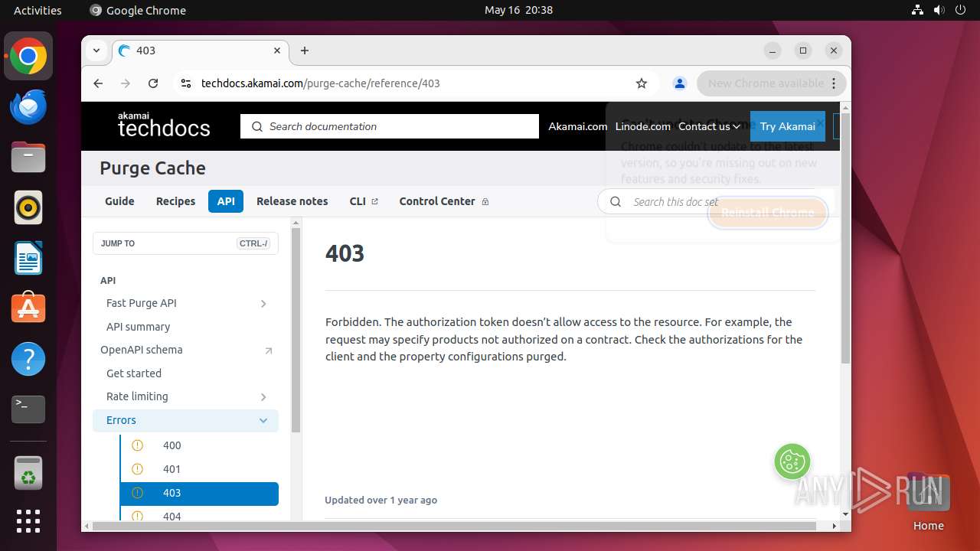The image size is (980, 551).
Task: Collapse the Errors section chevron
Action: click(263, 420)
